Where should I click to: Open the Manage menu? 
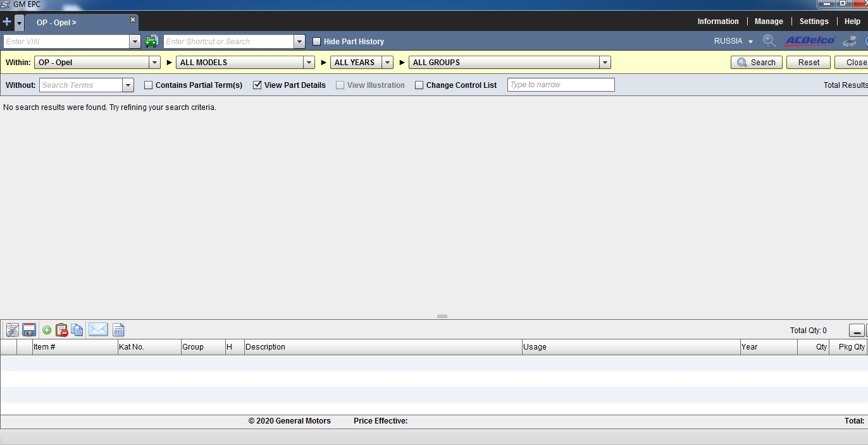tap(769, 21)
